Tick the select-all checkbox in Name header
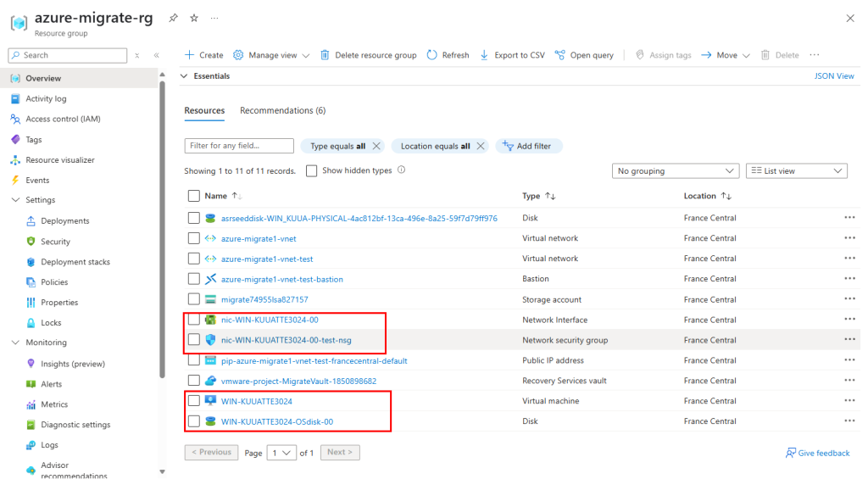This screenshot has height=479, width=868. [x=194, y=196]
